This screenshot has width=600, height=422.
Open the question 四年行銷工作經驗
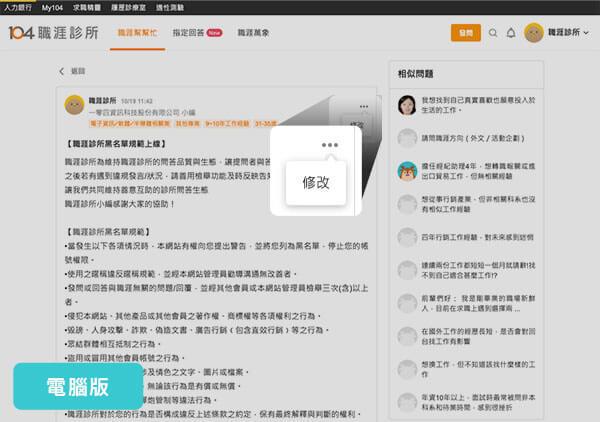point(478,237)
